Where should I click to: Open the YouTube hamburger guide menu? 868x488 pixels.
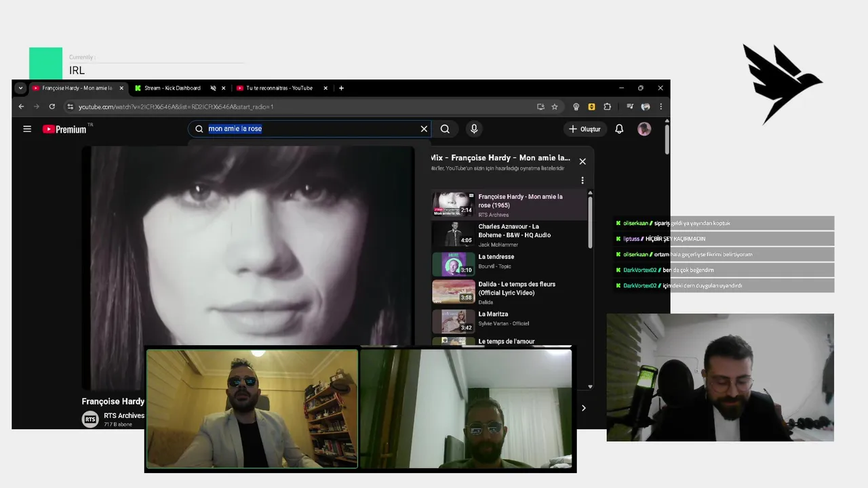(x=27, y=129)
